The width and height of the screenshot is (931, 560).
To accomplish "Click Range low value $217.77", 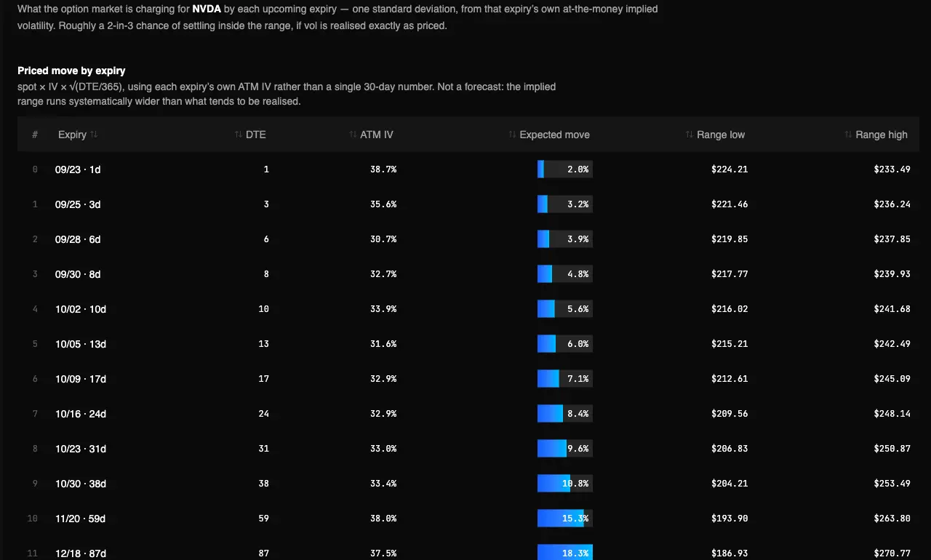I will [730, 274].
